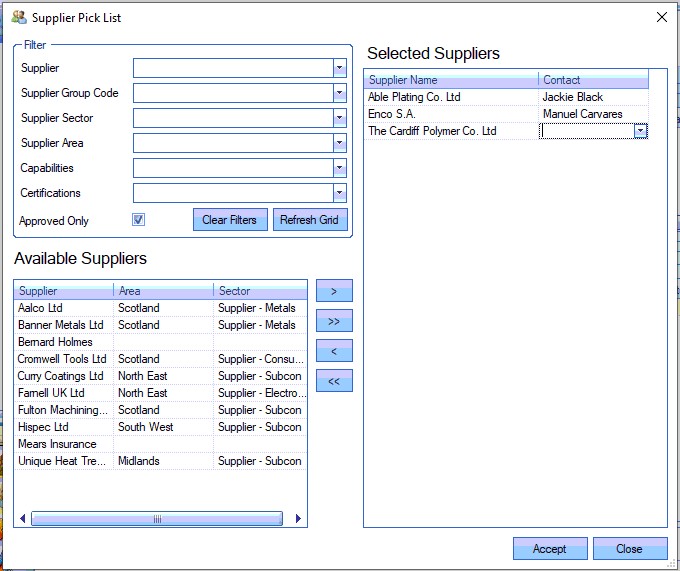This screenshot has height=571, width=680.
Task: Click the add all suppliers '>>' button
Action: [x=334, y=321]
